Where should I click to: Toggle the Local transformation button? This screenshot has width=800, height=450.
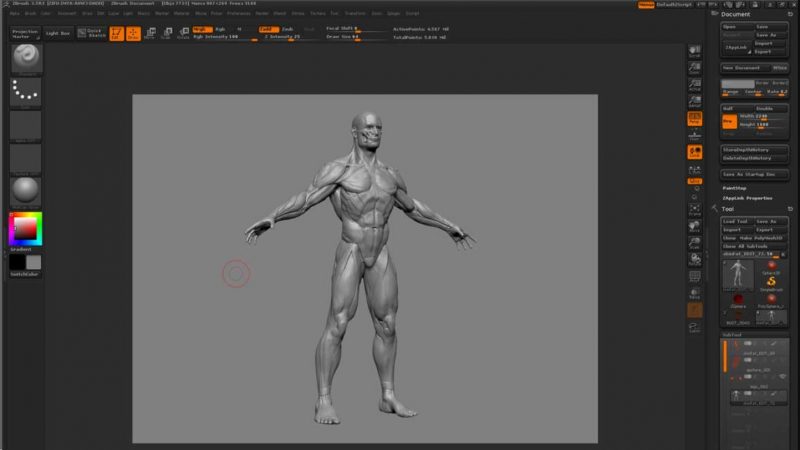[694, 152]
